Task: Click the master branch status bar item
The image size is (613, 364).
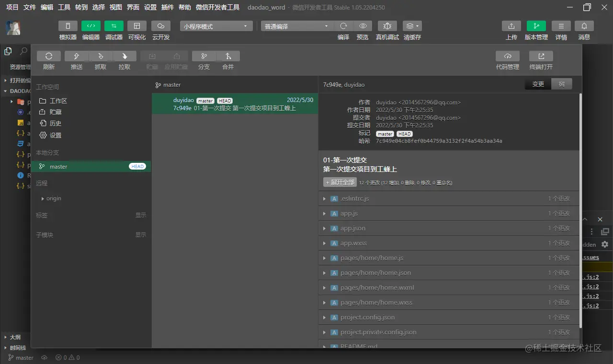Action: [x=21, y=357]
